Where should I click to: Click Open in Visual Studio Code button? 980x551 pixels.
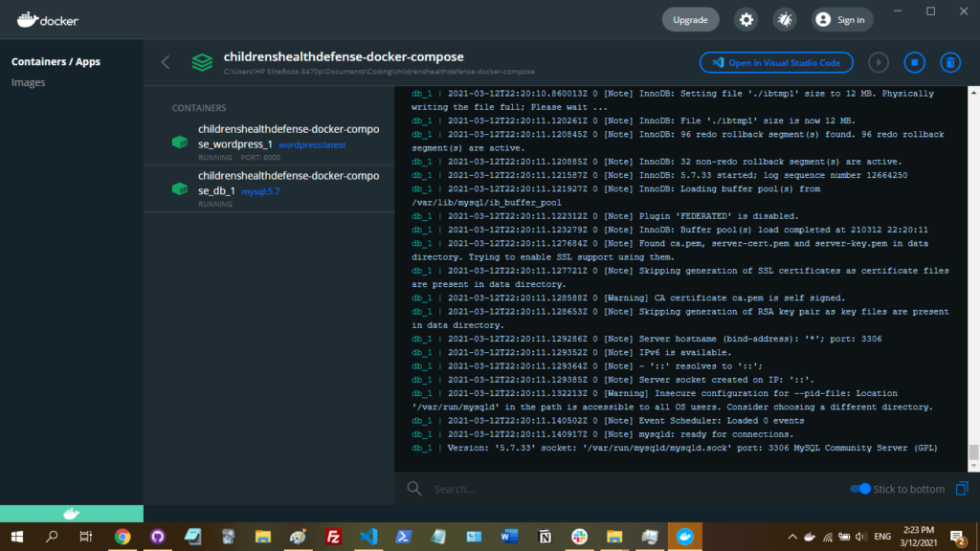776,62
